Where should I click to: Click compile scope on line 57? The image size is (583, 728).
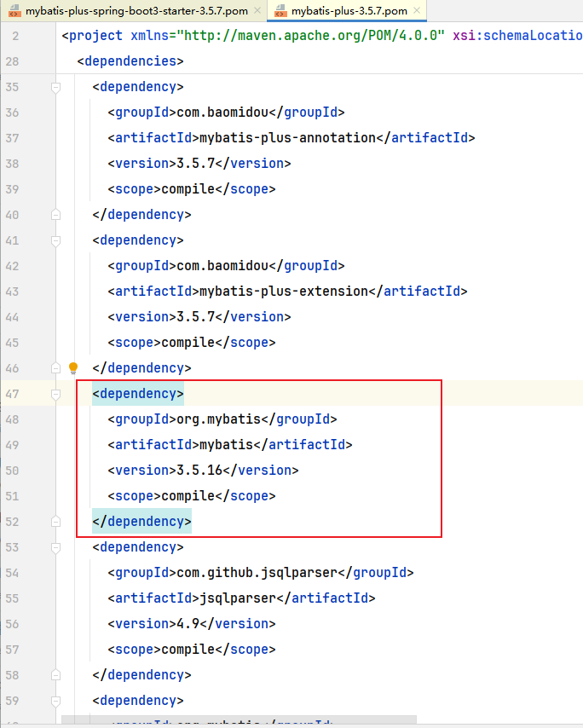tap(188, 650)
